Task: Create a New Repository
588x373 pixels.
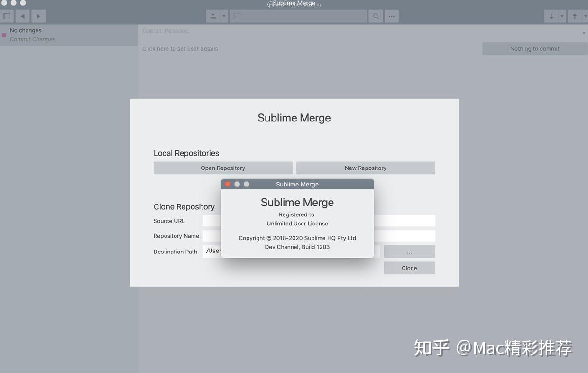Action: (365, 168)
